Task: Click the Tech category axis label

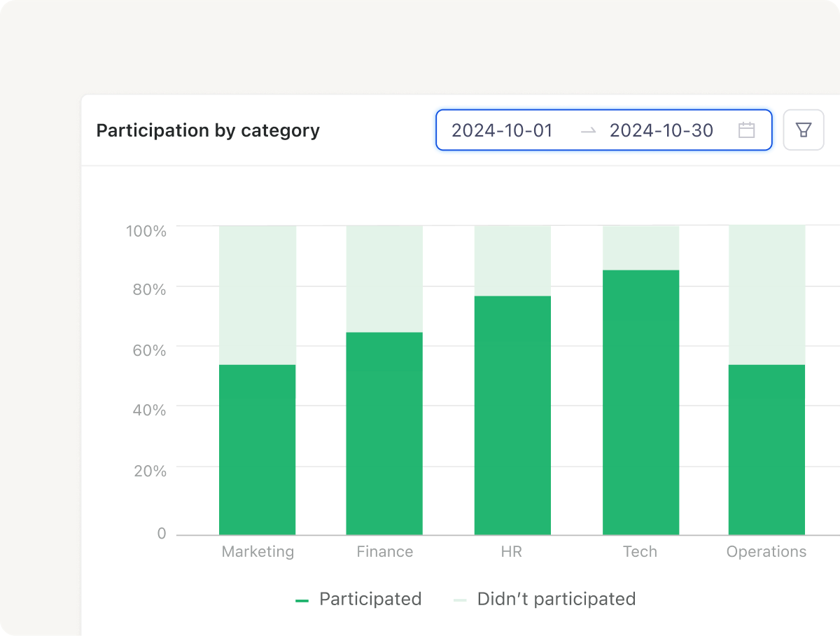Action: pos(640,552)
